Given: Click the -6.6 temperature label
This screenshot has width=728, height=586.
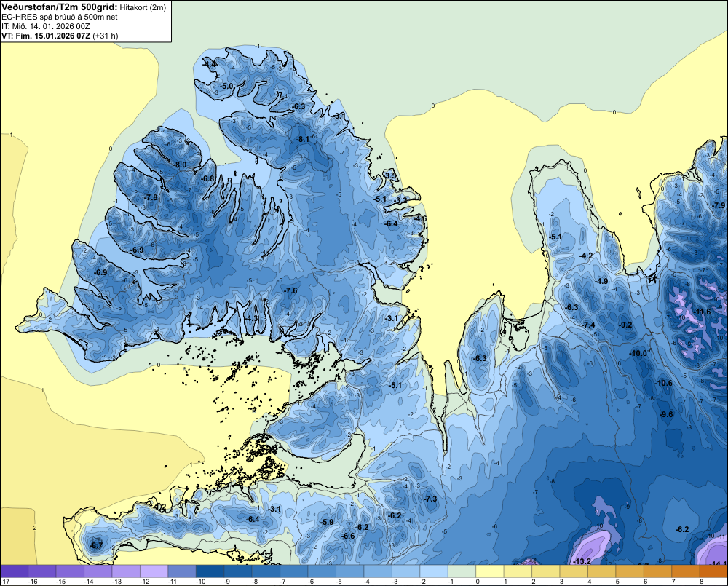Looking at the screenshot, I should [348, 536].
